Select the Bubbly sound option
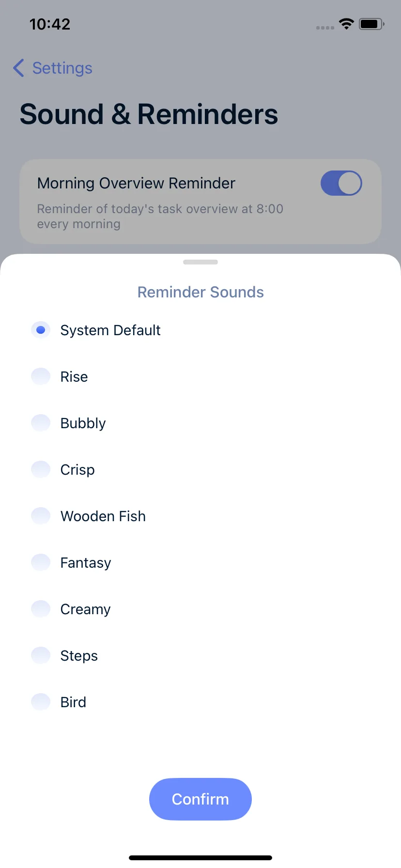The image size is (401, 868). (41, 423)
